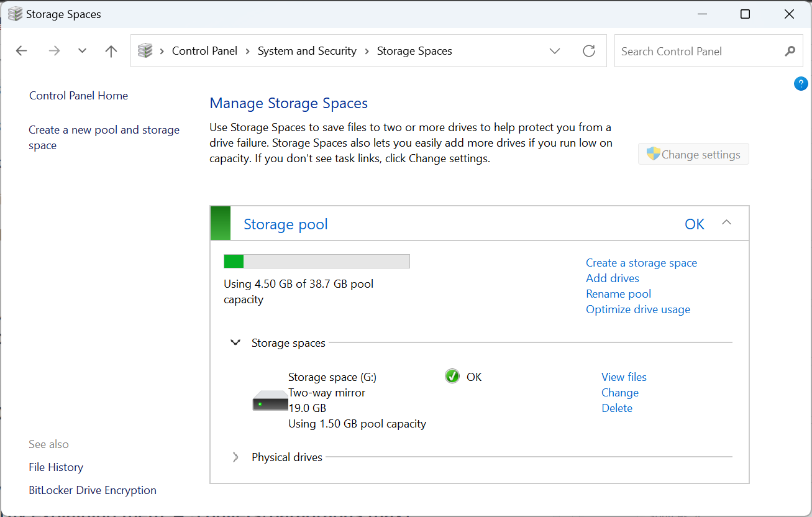The height and width of the screenshot is (517, 812).
Task: Click the pool capacity usage bar
Action: (x=316, y=261)
